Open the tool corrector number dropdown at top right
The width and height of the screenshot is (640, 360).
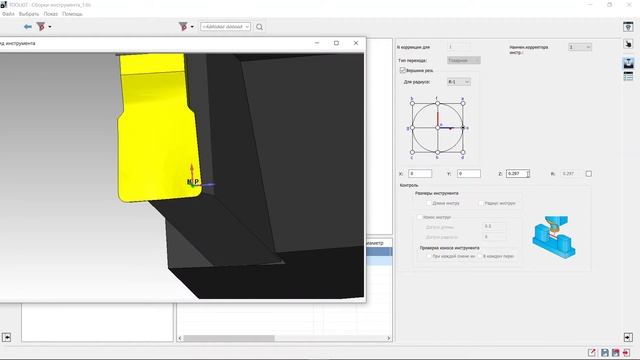point(580,47)
